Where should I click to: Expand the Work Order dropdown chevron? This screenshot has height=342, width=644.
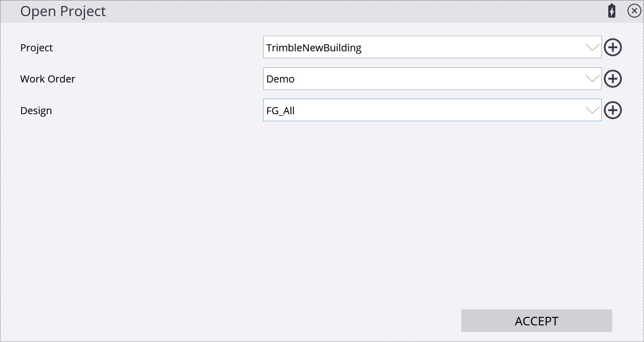(593, 79)
